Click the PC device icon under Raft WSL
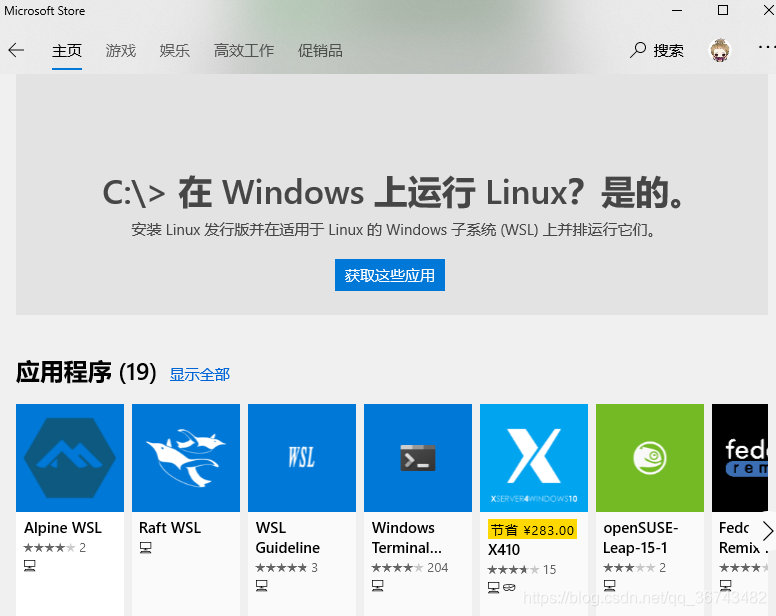Viewport: 776px width, 616px height. (x=146, y=548)
